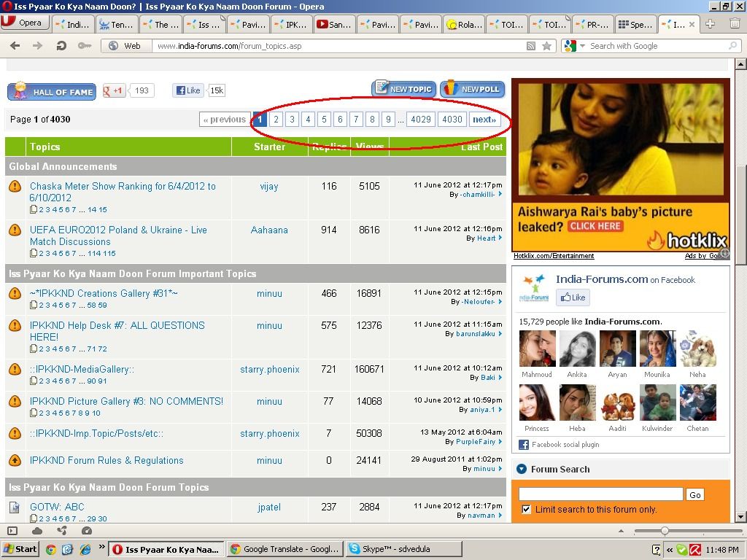Click pinned icon beside IPKKND Forum Rules
Screen dimensions: 747x560
click(15, 461)
